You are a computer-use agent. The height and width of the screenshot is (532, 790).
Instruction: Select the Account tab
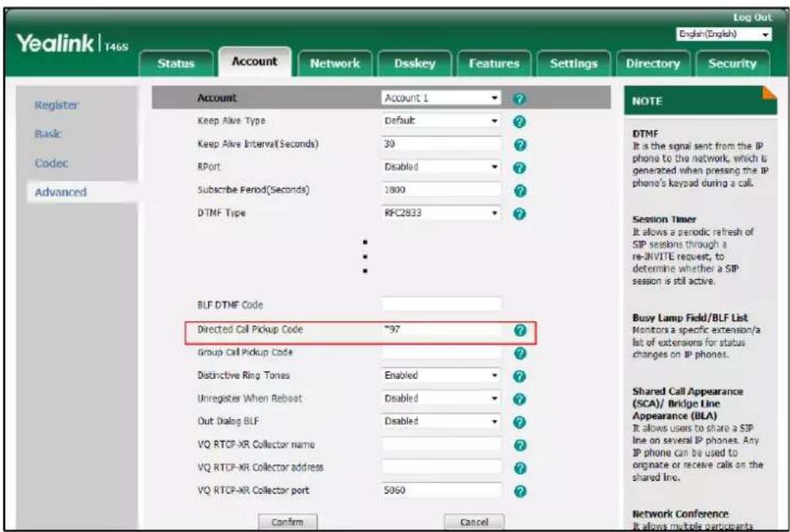point(255,62)
